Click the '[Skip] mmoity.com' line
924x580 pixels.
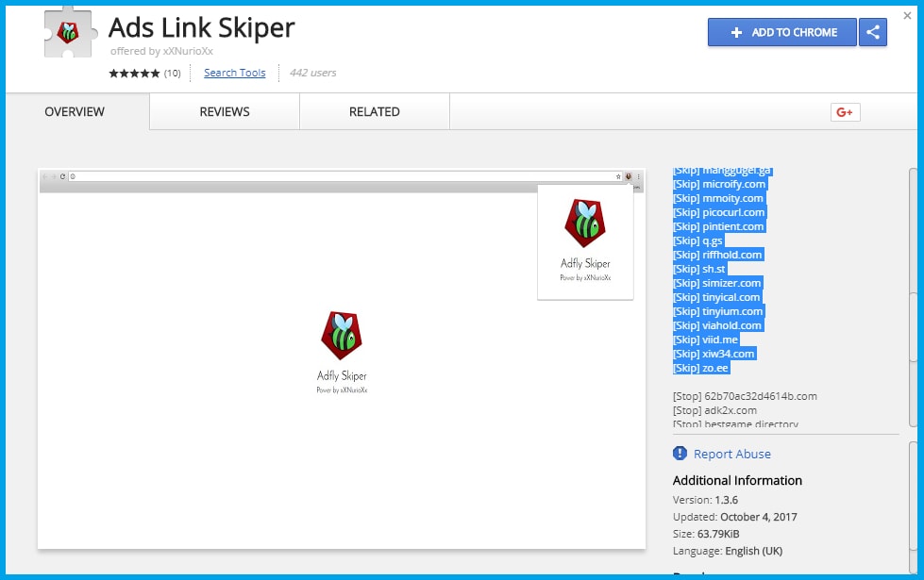pyautogui.click(x=717, y=198)
